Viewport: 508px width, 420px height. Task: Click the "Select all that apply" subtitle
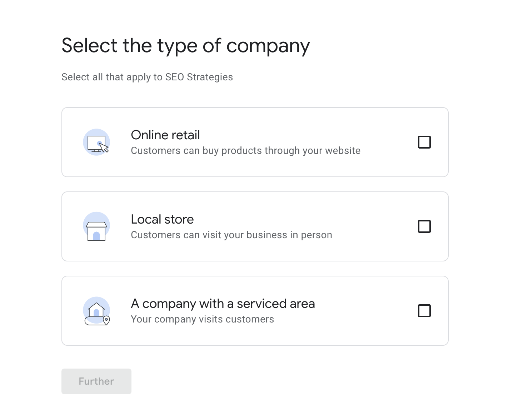click(x=147, y=77)
